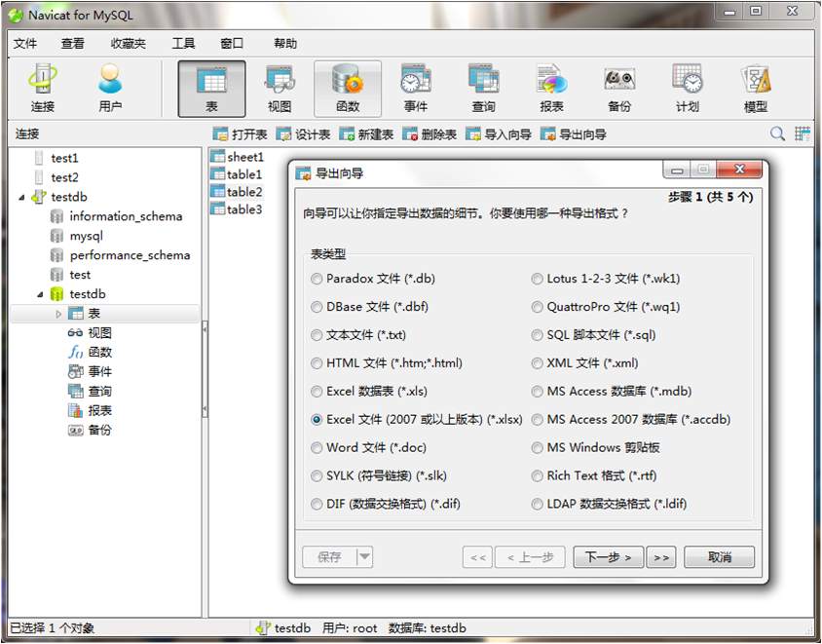Screen dimensions: 822x644
Task: Select the 文本文件 (*.txt) export format
Action: [x=317, y=335]
